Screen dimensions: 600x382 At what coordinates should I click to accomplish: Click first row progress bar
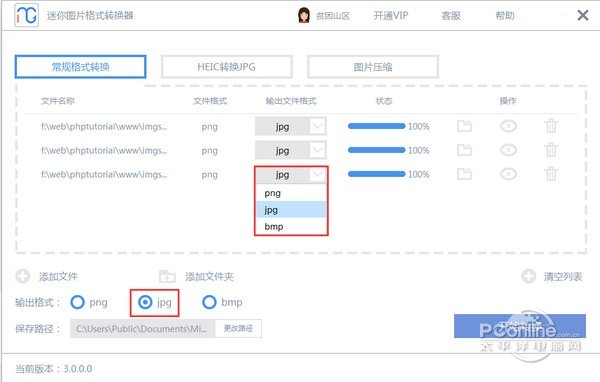377,126
